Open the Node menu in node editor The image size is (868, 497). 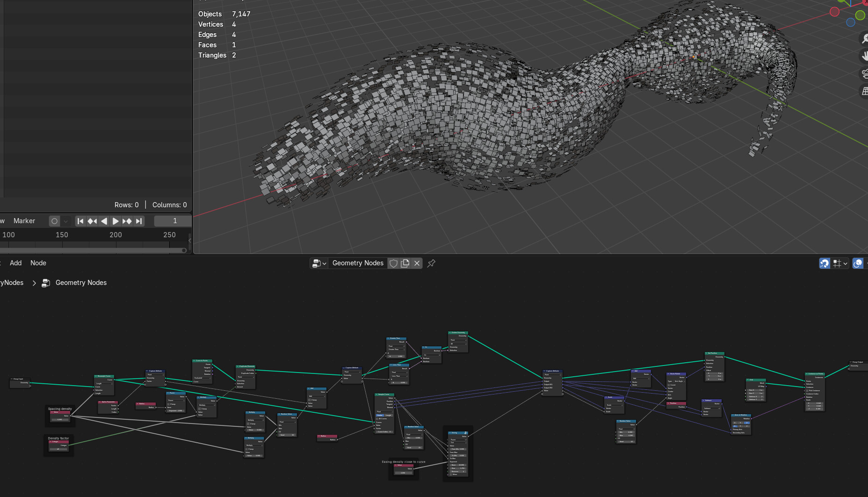[38, 263]
